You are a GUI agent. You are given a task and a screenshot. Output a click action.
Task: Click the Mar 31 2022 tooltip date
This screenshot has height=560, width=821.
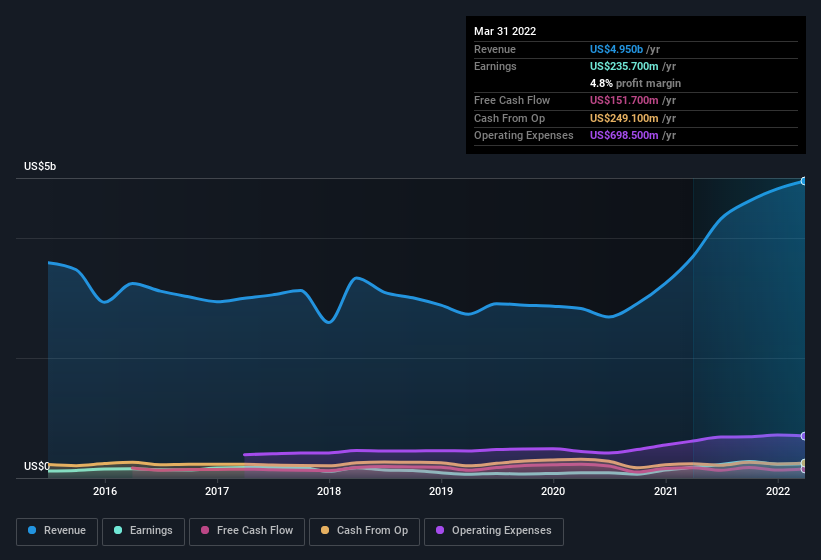click(505, 31)
